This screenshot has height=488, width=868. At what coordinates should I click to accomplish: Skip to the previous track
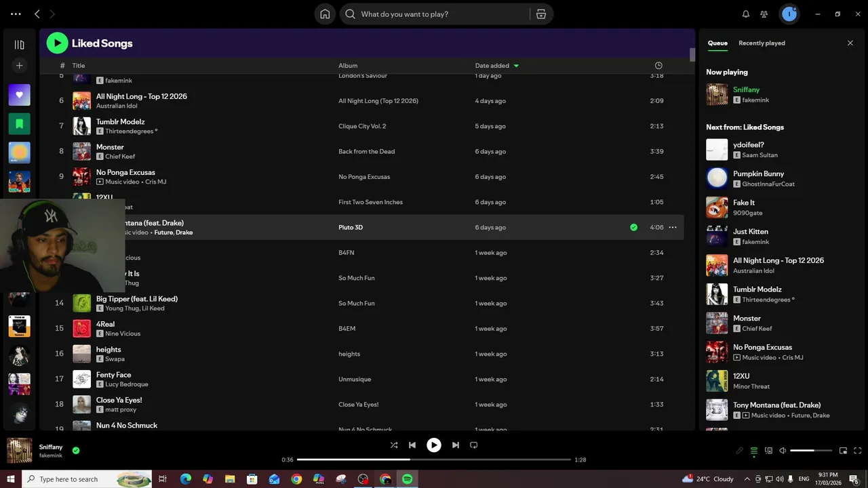click(x=412, y=445)
